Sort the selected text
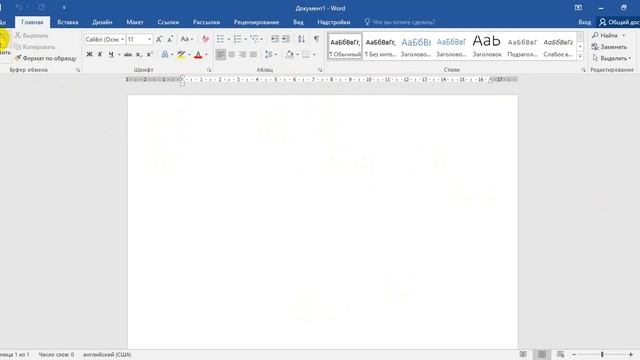 (301, 39)
